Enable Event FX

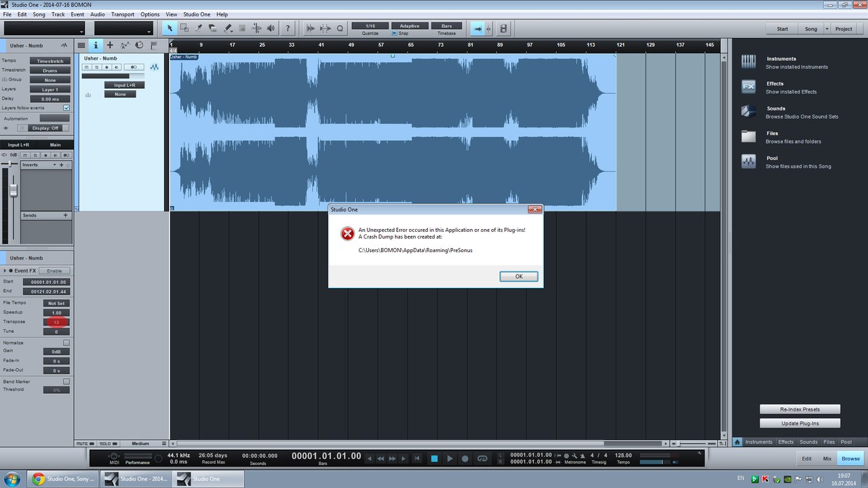tap(54, 270)
